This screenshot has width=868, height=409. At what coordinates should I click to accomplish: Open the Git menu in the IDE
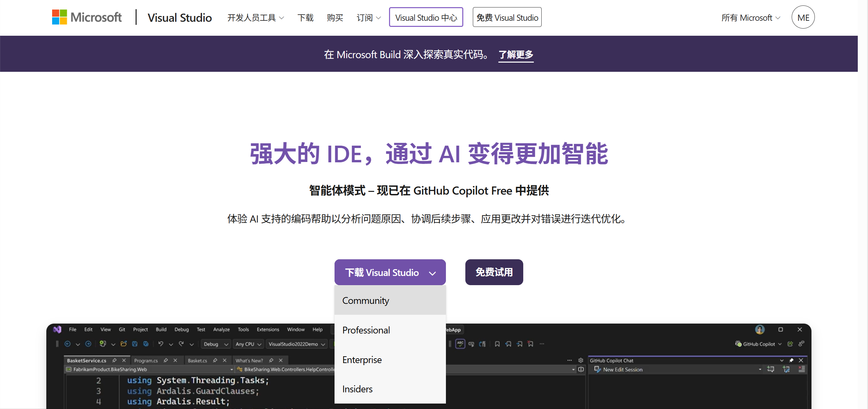pos(122,329)
